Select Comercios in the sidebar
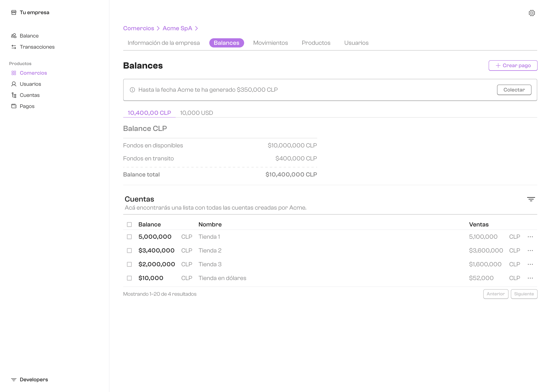The image size is (551, 392). 33,73
